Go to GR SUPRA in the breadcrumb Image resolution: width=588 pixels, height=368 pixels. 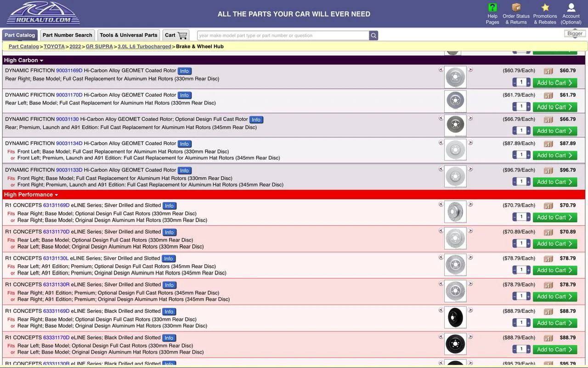pos(99,46)
